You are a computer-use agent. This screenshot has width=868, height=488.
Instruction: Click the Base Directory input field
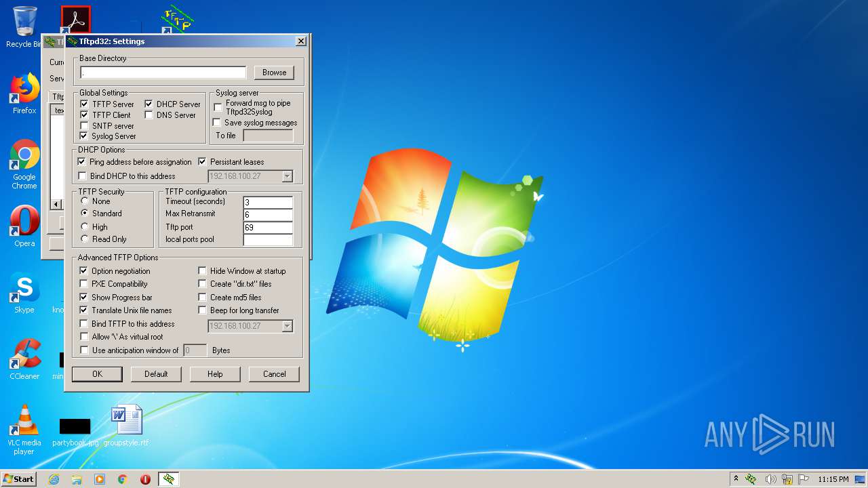[163, 73]
